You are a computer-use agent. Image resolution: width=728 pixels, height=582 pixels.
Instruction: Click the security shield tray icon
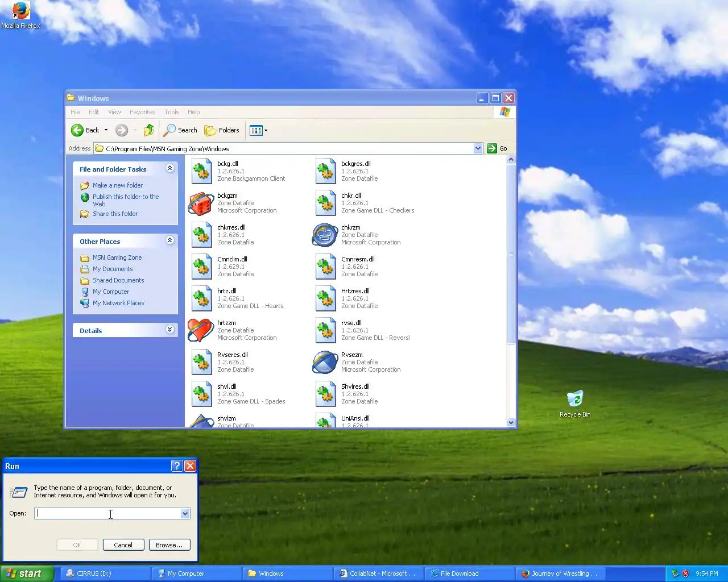point(685,573)
